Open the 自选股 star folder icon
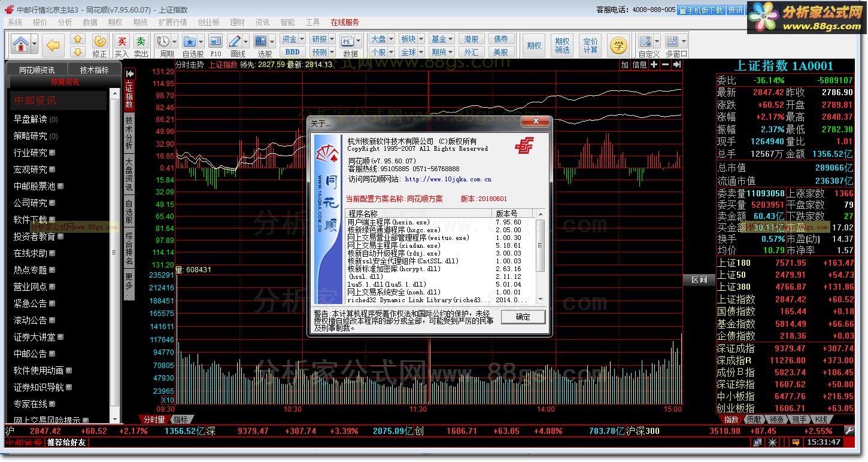868x462 pixels. coord(190,41)
